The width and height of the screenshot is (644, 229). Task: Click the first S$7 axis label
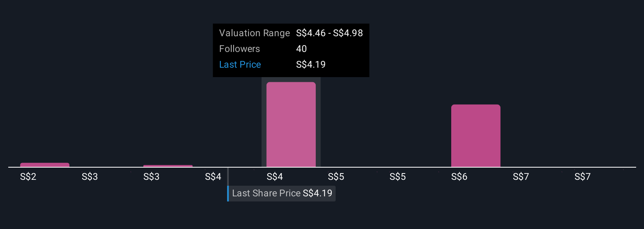[x=521, y=177]
